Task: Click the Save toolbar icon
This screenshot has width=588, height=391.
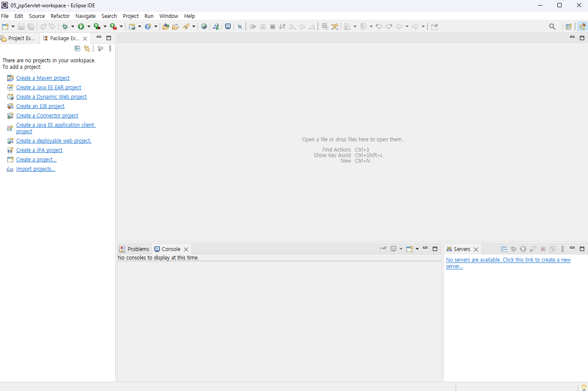Action: [21, 26]
